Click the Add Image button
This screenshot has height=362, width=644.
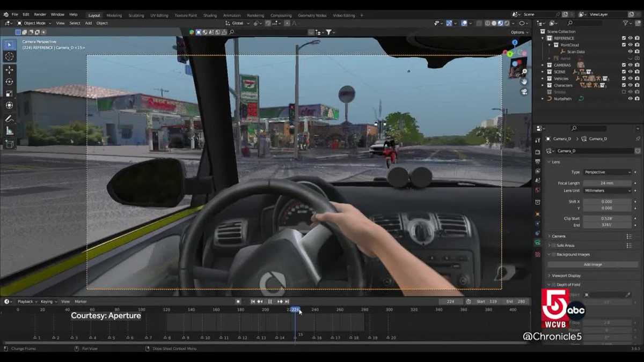(592, 264)
